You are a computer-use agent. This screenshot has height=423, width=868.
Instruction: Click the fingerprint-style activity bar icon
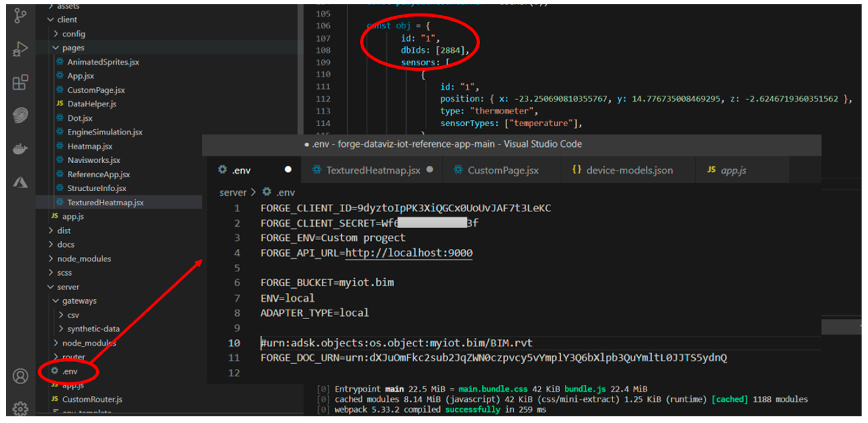(x=20, y=115)
